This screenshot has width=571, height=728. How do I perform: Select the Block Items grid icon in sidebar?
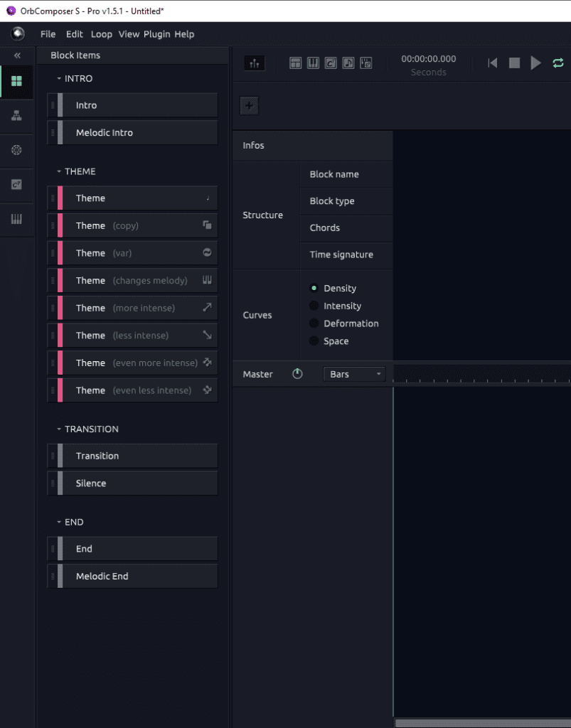[17, 81]
